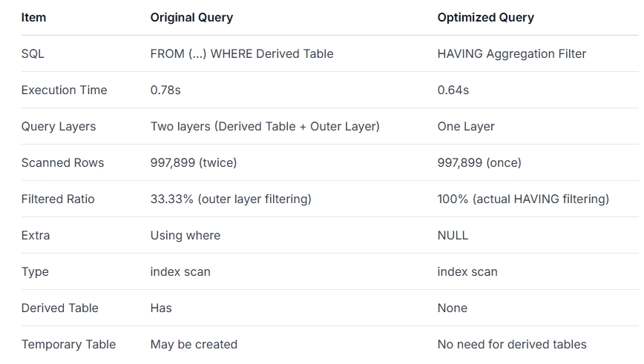Click the "Item" column header

33,17
